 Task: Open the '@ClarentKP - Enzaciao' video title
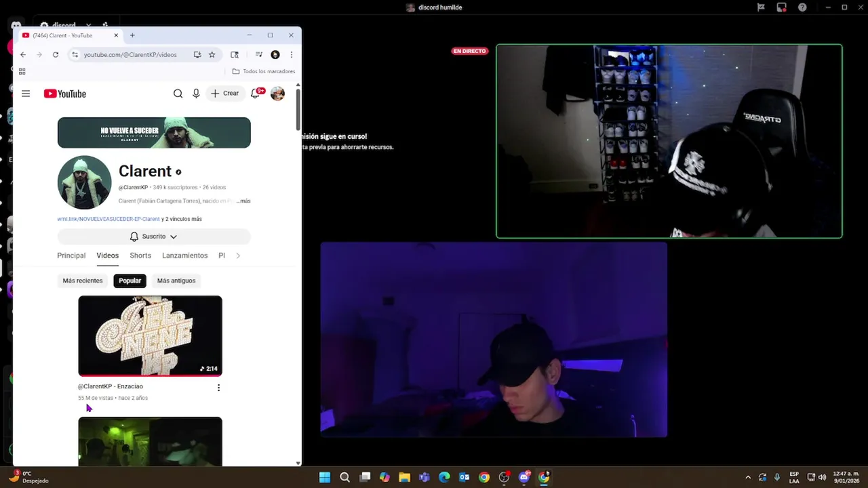click(111, 386)
